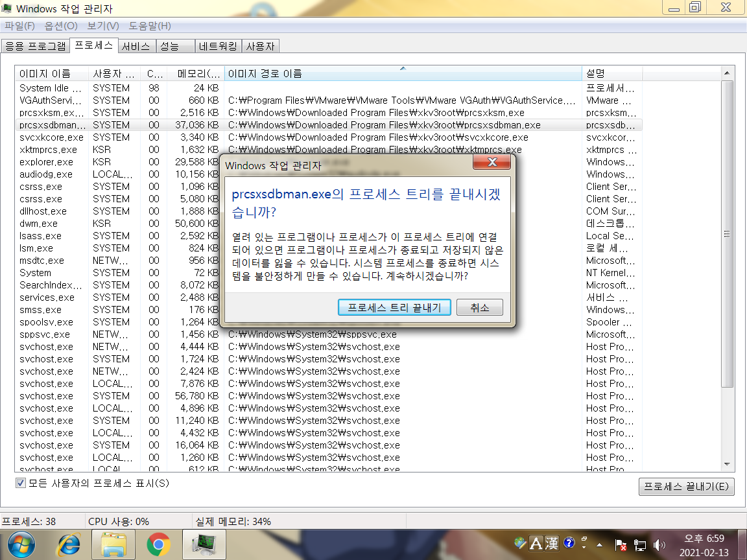Click the Task Manager title bar icon
The height and width of the screenshot is (560, 747).
pyautogui.click(x=6, y=8)
